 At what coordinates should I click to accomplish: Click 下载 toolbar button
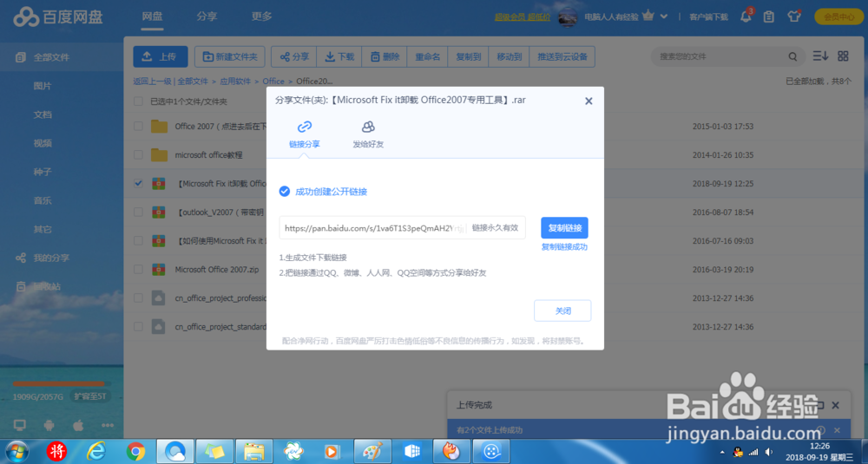[339, 56]
